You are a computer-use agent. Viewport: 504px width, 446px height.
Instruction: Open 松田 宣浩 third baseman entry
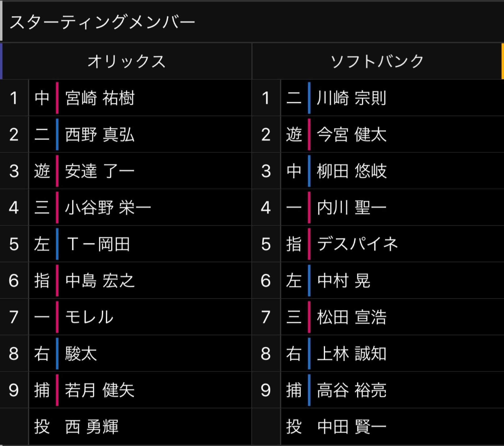pyautogui.click(x=351, y=317)
